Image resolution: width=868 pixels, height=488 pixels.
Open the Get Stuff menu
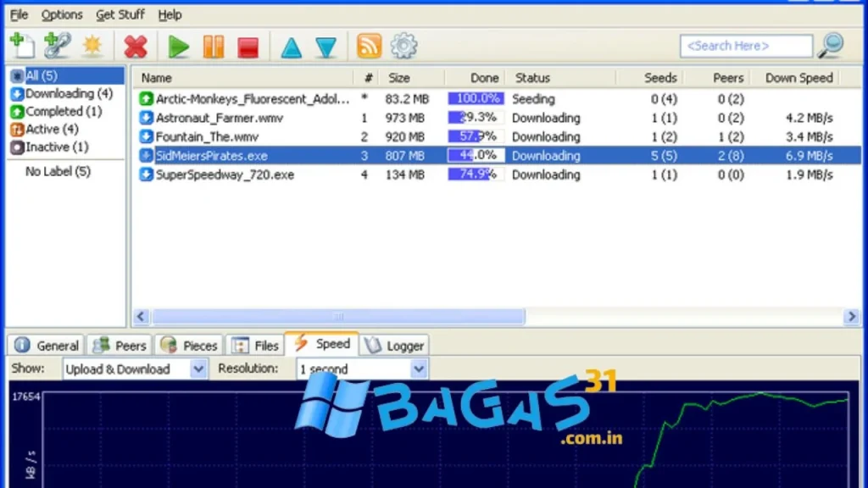click(x=120, y=15)
